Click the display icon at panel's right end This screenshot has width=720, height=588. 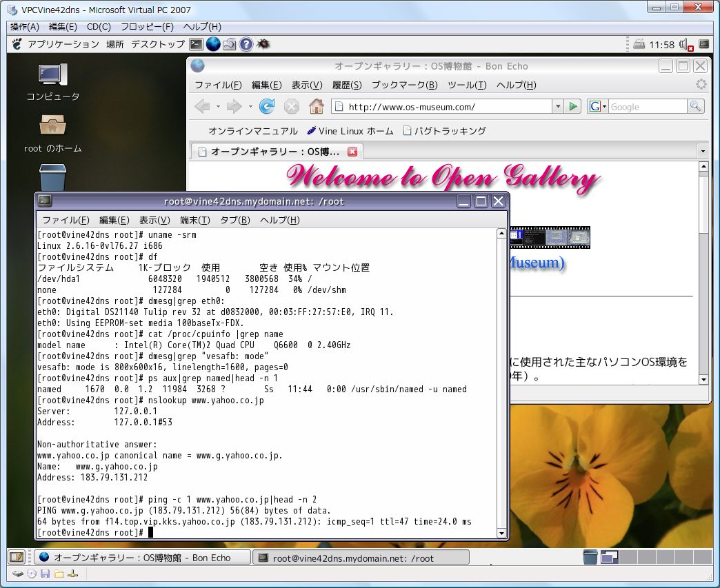coord(703,44)
